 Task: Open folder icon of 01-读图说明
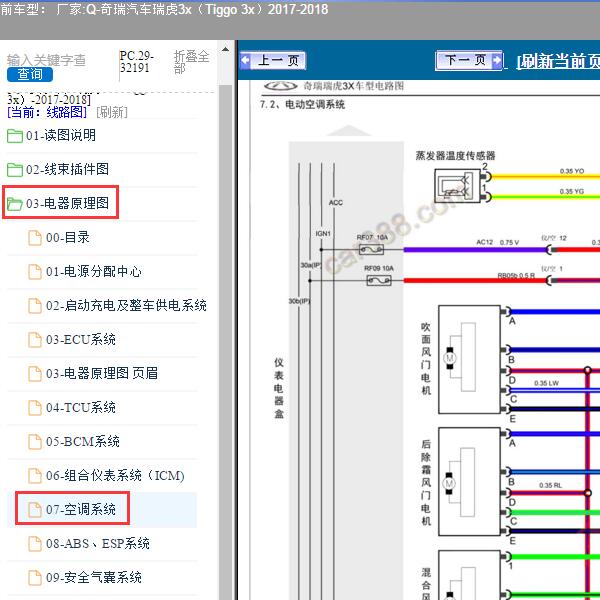click(x=15, y=136)
